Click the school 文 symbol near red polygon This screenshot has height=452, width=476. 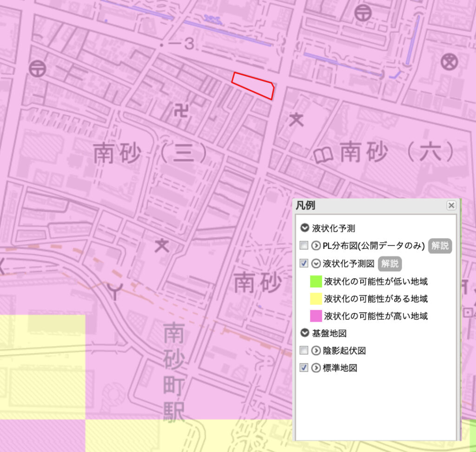click(296, 120)
